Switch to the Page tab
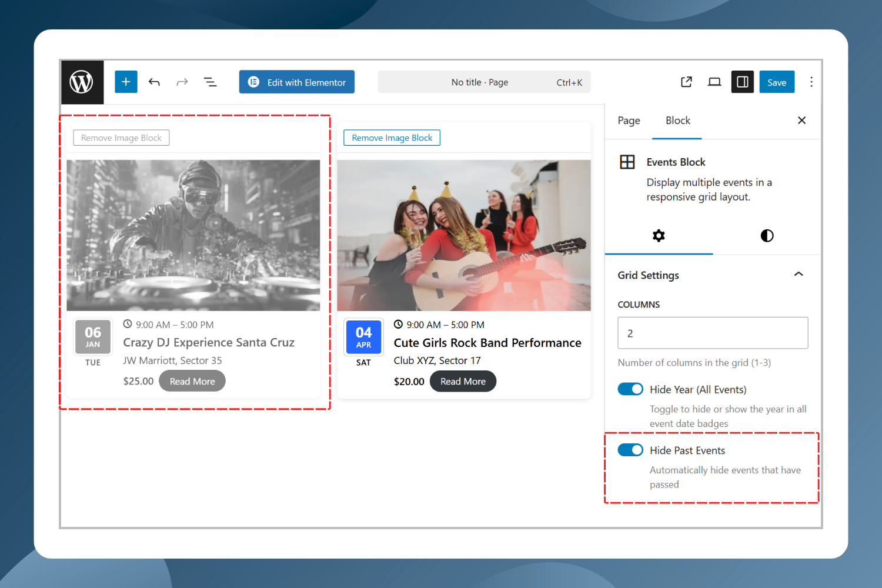882x588 pixels. click(629, 121)
